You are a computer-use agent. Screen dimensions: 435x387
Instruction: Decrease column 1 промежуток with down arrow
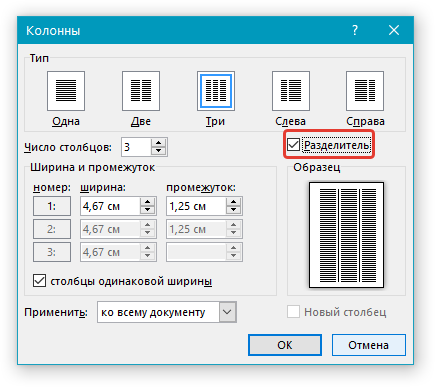click(x=233, y=210)
